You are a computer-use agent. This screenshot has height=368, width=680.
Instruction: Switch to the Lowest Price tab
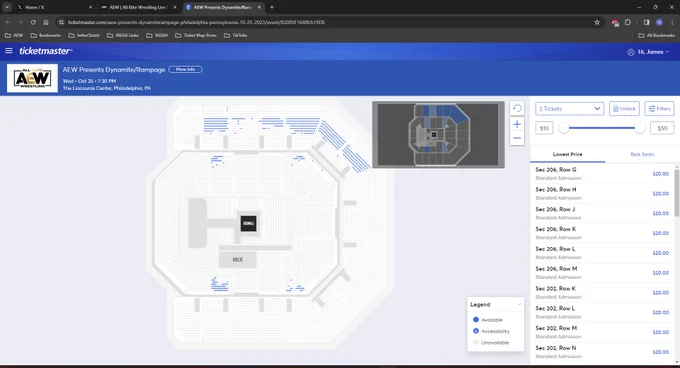coord(568,154)
